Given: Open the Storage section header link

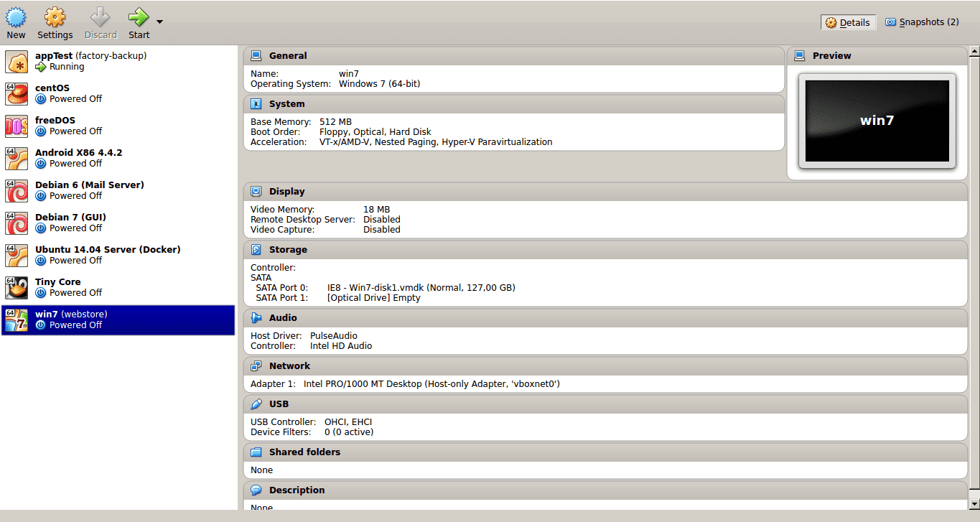Looking at the screenshot, I should (288, 250).
